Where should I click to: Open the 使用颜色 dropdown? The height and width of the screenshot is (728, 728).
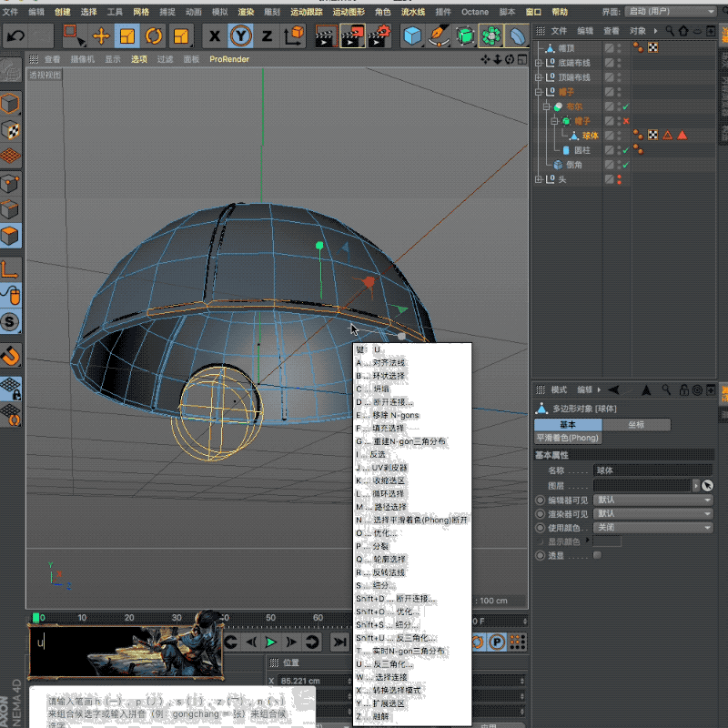point(652,527)
